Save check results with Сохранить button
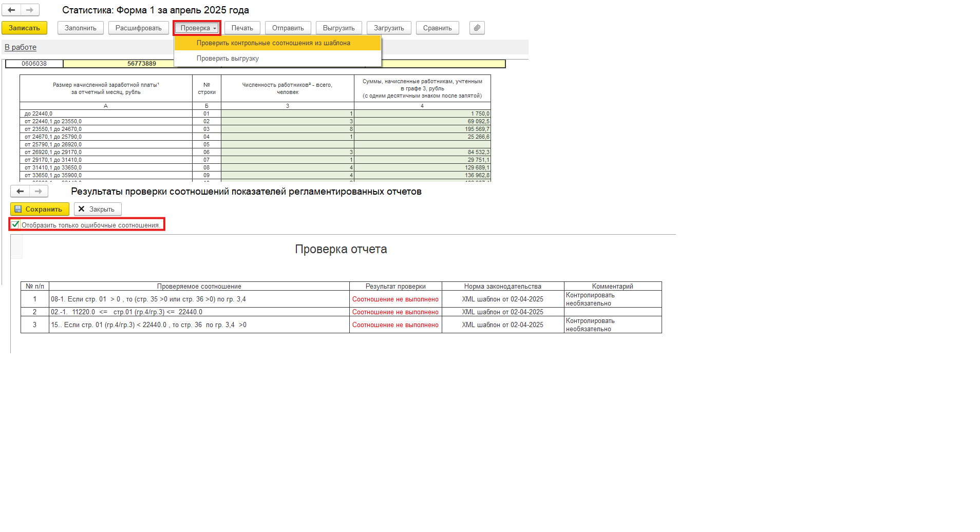 [x=40, y=209]
